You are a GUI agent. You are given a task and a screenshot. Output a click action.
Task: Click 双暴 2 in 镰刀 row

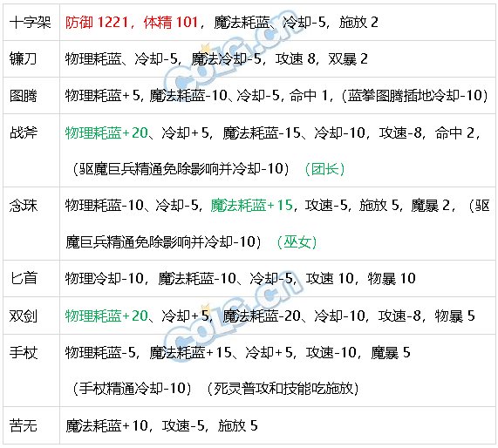347,59
